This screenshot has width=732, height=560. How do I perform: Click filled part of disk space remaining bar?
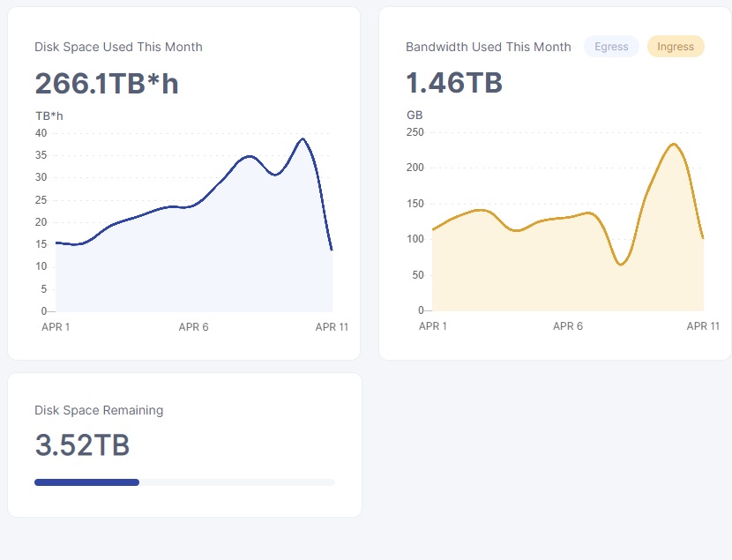coord(86,482)
